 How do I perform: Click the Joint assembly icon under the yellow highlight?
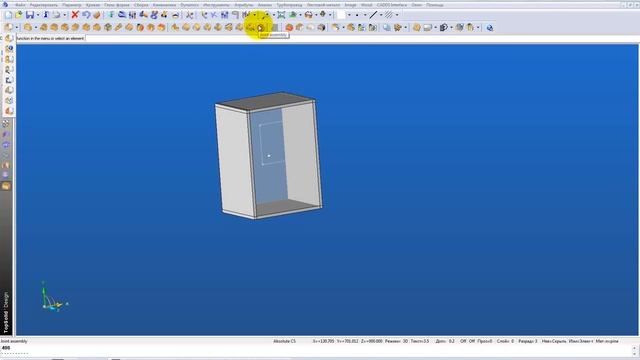pyautogui.click(x=260, y=28)
